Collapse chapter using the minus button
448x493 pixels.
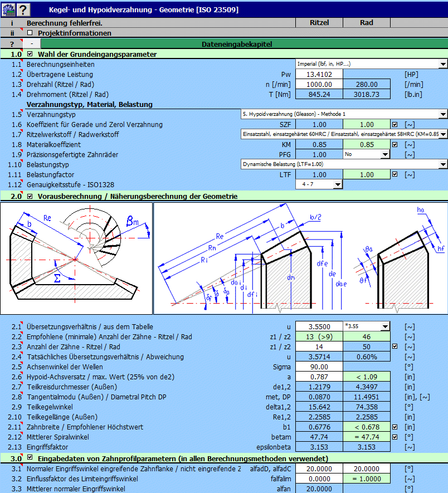32,43
